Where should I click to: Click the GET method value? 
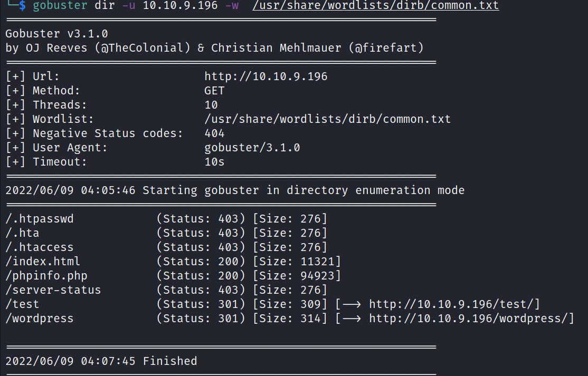[214, 91]
